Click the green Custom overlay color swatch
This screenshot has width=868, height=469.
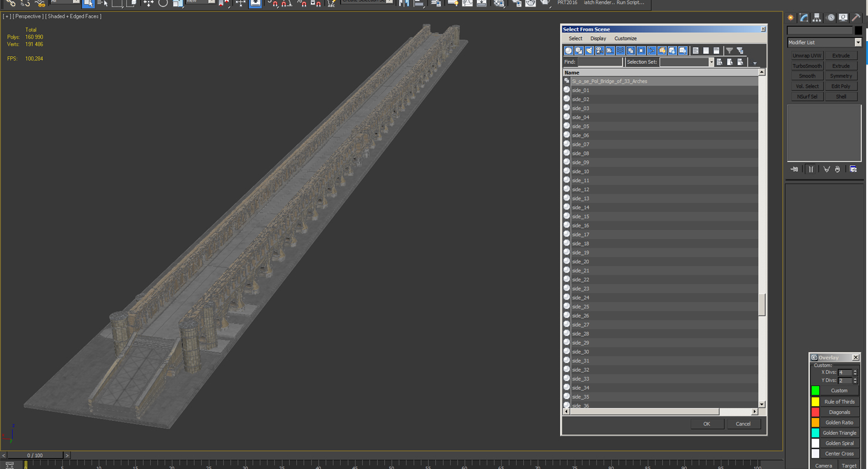(815, 391)
